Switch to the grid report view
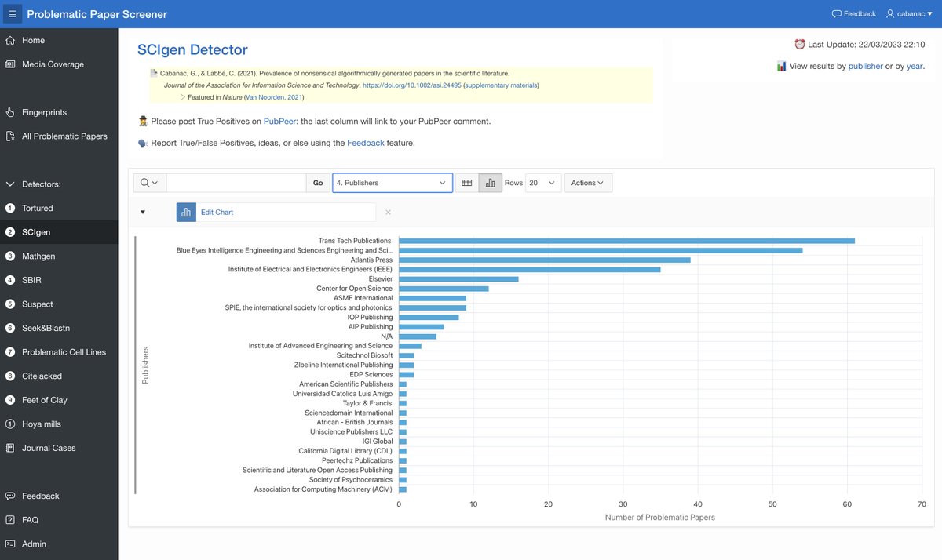Image resolution: width=942 pixels, height=560 pixels. coord(466,183)
